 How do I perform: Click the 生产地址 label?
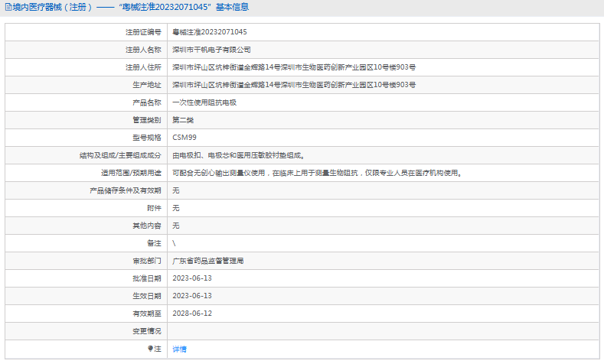(x=147, y=85)
